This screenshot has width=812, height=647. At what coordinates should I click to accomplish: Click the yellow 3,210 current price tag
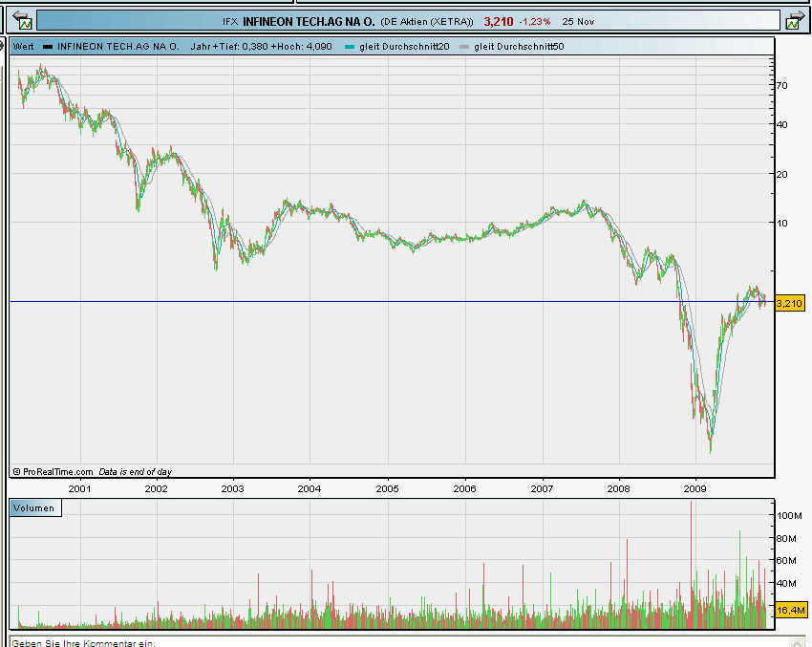pos(790,304)
